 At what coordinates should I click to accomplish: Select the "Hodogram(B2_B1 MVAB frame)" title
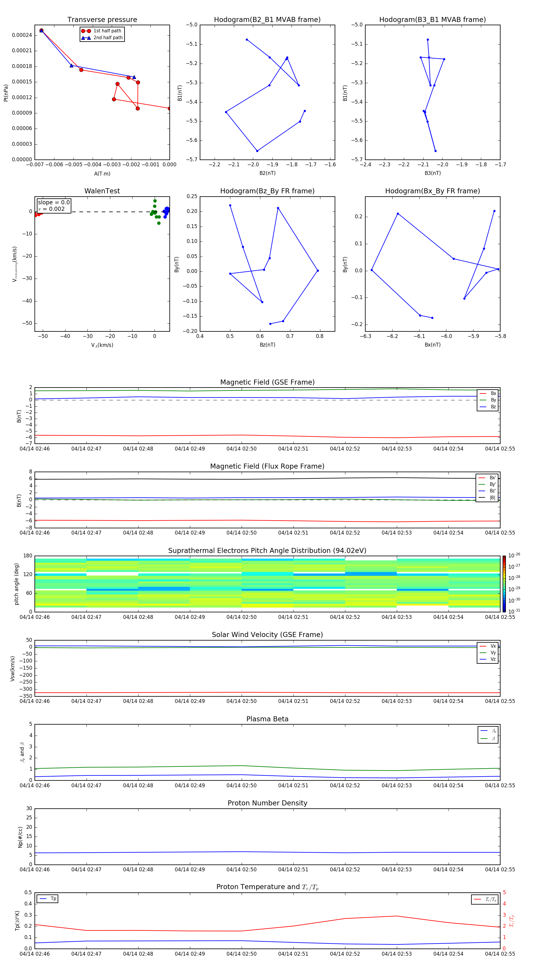pos(267,20)
